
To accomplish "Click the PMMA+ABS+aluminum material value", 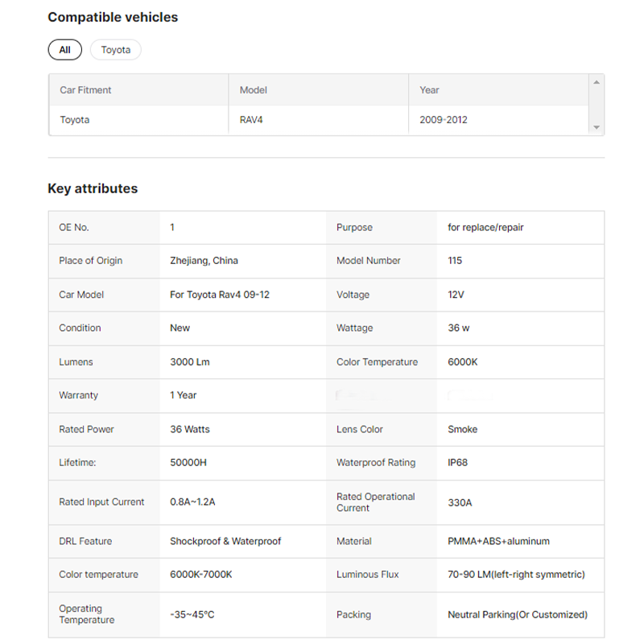I will (x=498, y=541).
